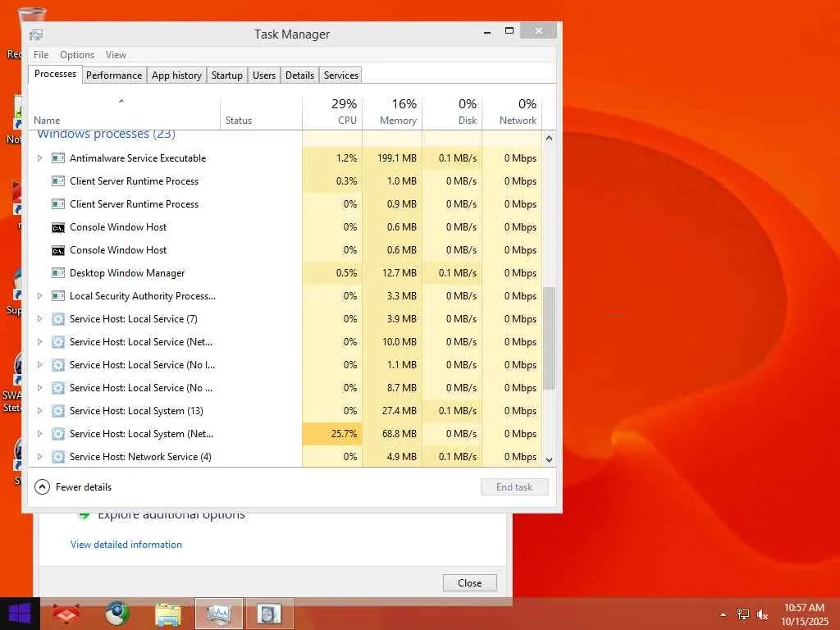Screen dimensions: 840x630
Task: Click the Service Host: Network Service (4) gear icon
Action: tap(58, 457)
